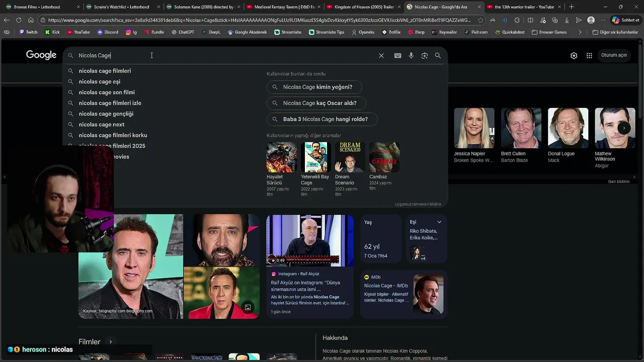Open Google quick settings gear
The height and width of the screenshot is (362, 644).
[x=574, y=56]
